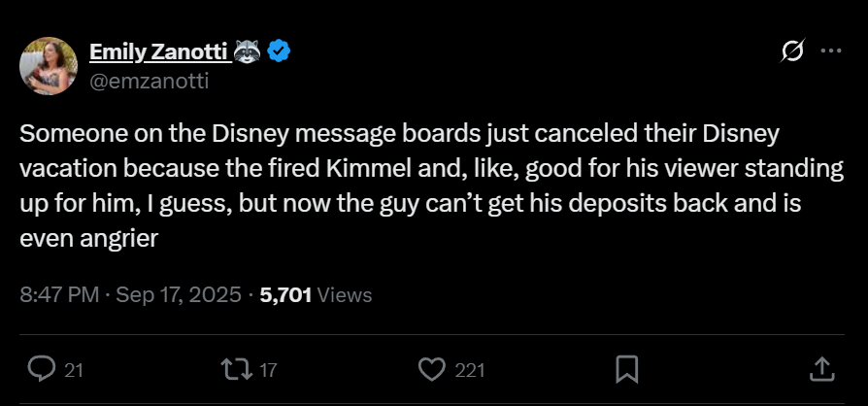Open Emily Zanotti's profile picture
This screenshot has height=406, width=868.
49,66
